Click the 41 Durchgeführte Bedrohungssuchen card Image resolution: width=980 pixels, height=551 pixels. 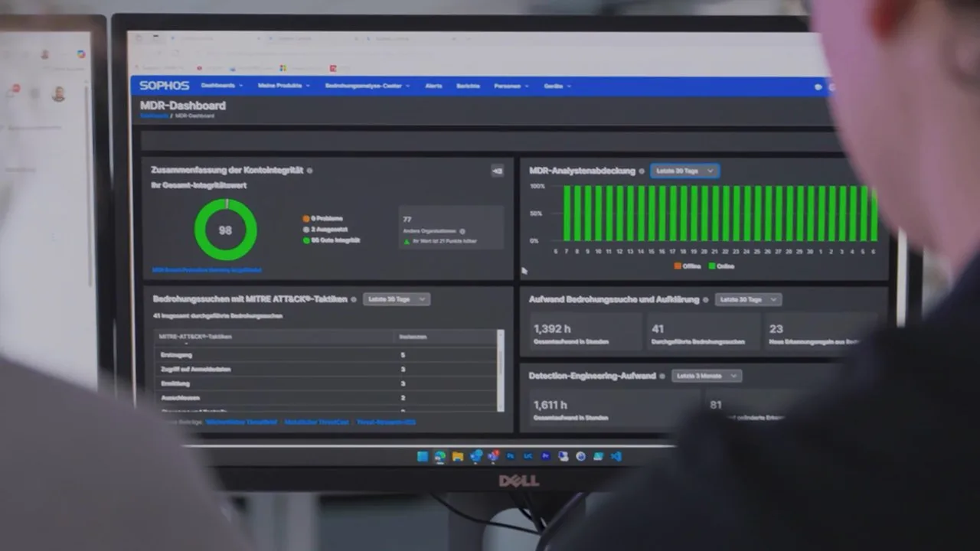(703, 333)
